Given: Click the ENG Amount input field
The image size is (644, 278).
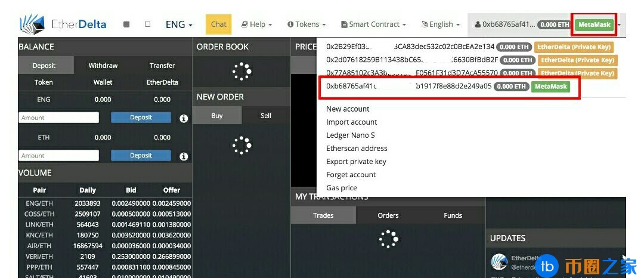Looking at the screenshot, I should (58, 118).
